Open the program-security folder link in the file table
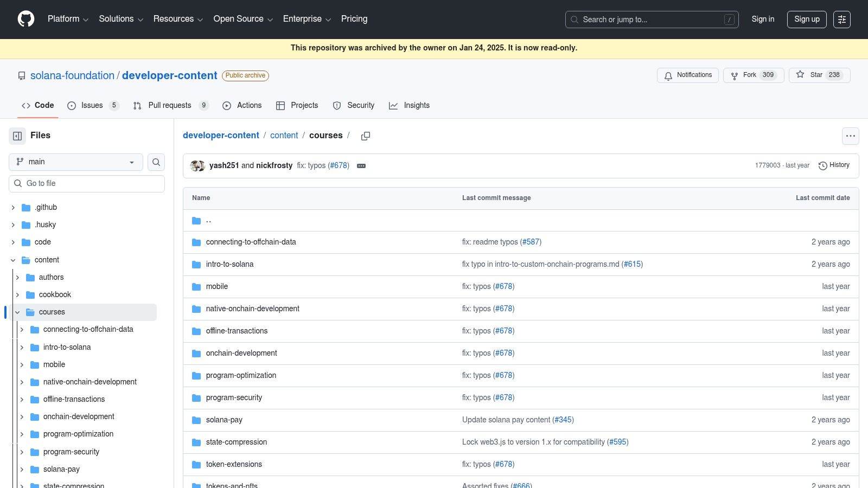Screen dimensions: 868x488 point(234,398)
